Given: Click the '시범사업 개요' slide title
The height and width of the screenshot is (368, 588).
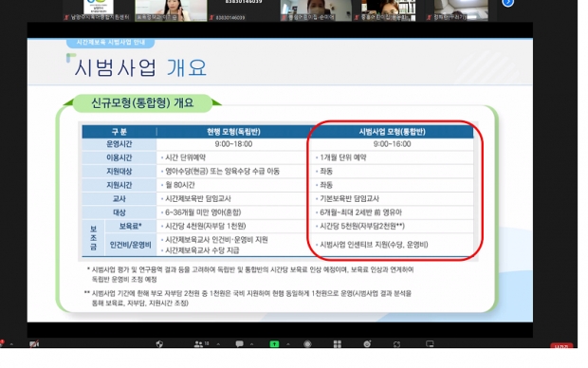Looking at the screenshot, I should (140, 68).
